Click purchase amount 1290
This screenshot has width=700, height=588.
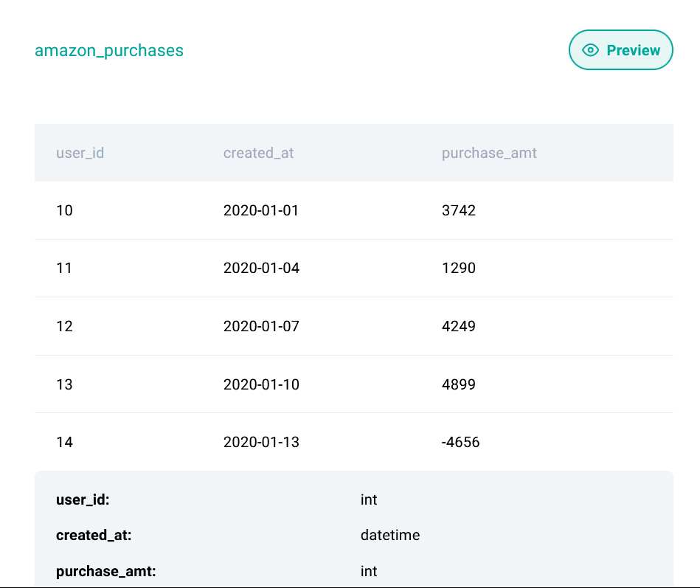(459, 268)
